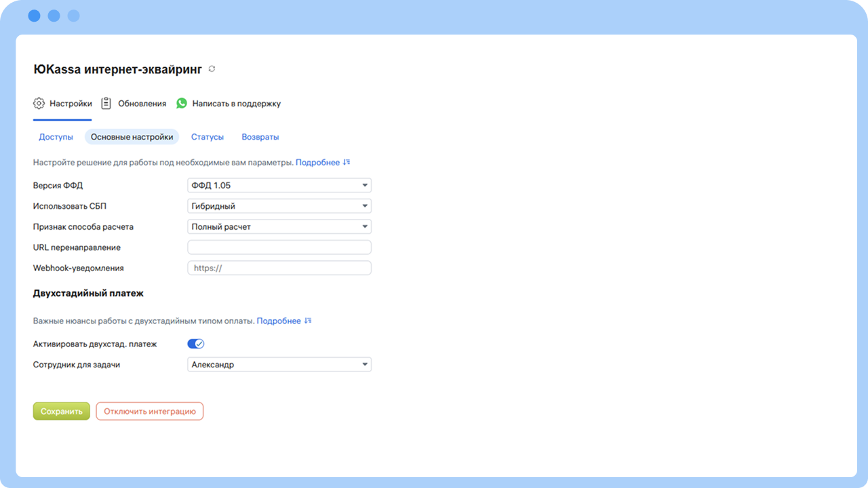Click the Сотрудник для задачи label

(x=77, y=365)
